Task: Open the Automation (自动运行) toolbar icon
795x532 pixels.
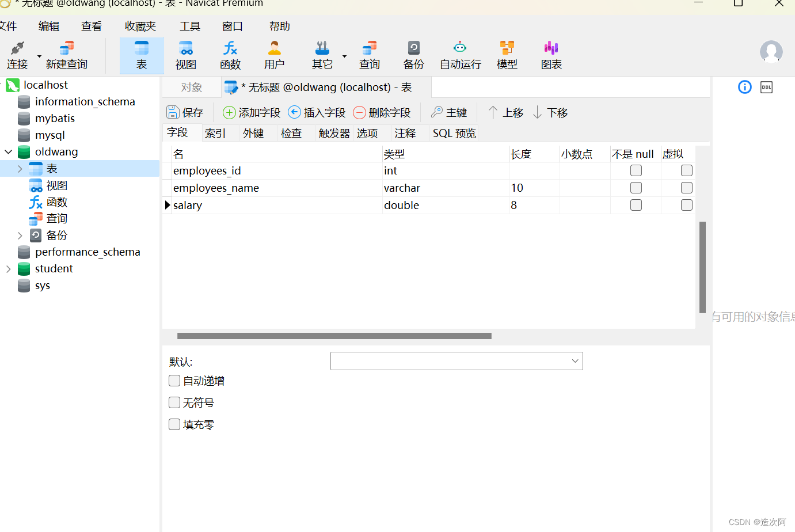Action: [x=461, y=55]
